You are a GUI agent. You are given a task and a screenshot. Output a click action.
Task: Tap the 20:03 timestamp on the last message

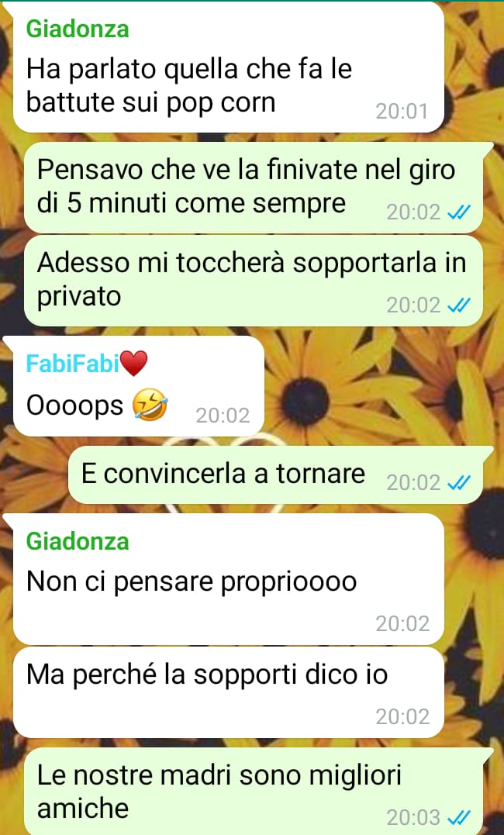click(x=413, y=817)
